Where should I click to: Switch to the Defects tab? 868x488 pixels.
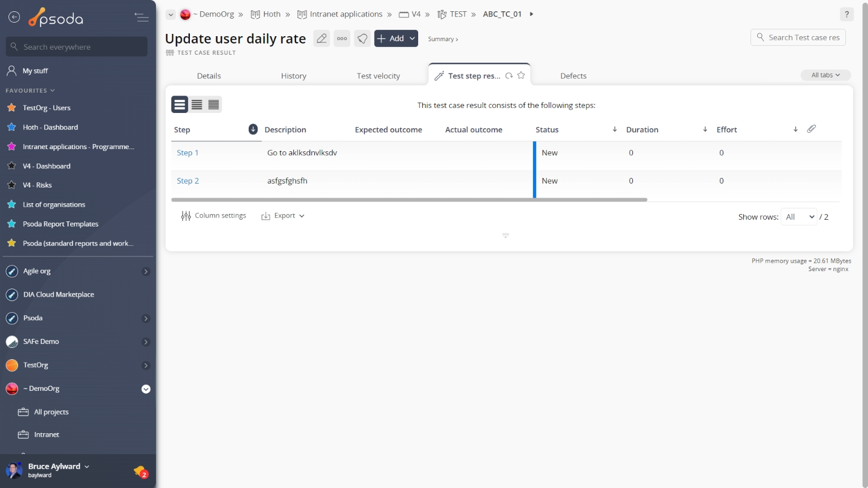point(574,76)
